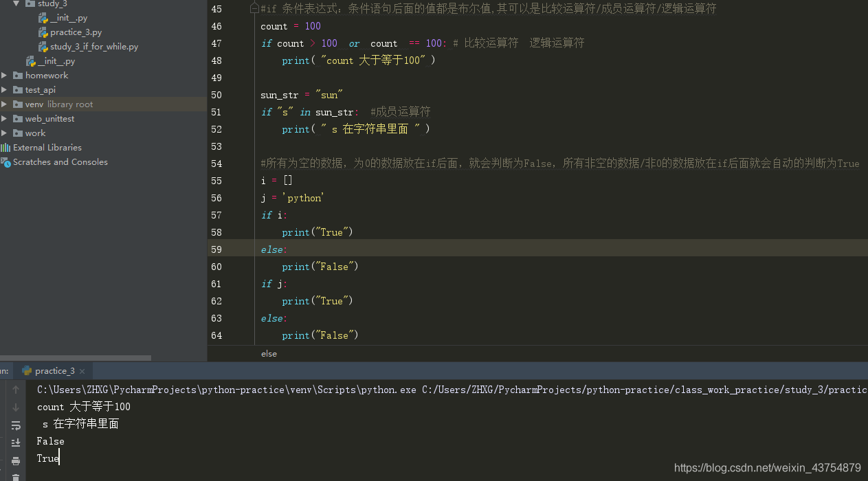This screenshot has width=868, height=481.
Task: Click console output 's 在字符串里面'
Action: click(80, 424)
